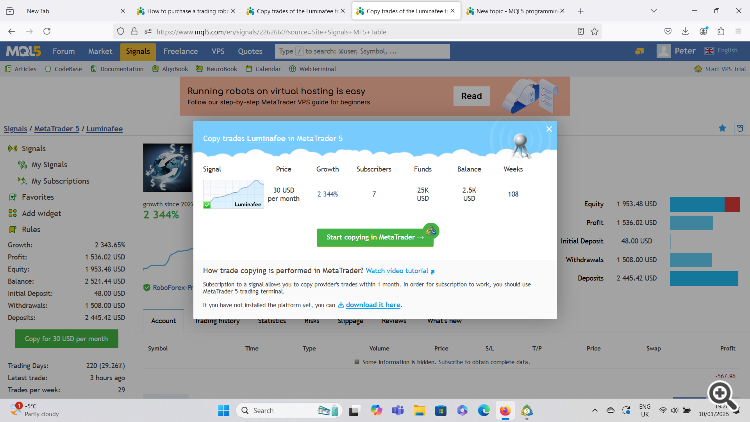Viewport: 750px width, 422px height.
Task: Click taskbar Search box
Action: (x=288, y=411)
